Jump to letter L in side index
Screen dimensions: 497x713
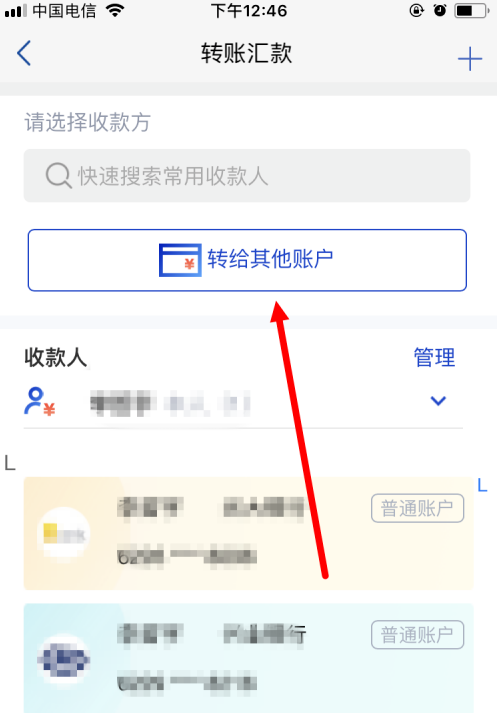click(x=482, y=485)
